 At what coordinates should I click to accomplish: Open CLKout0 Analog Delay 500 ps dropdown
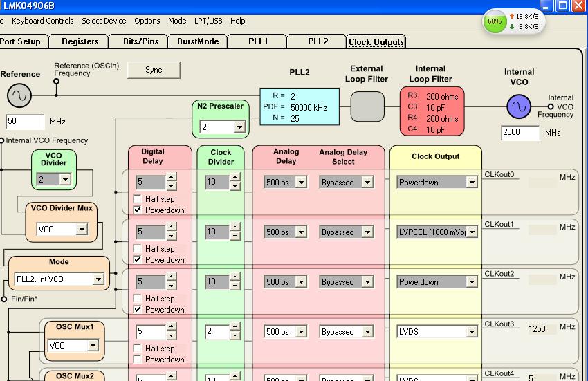pyautogui.click(x=301, y=183)
